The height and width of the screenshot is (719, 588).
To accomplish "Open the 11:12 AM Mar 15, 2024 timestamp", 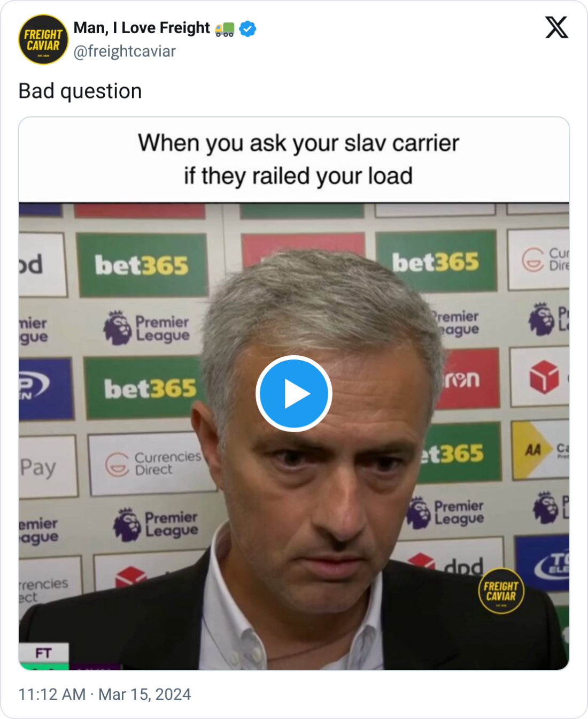I will click(x=105, y=694).
